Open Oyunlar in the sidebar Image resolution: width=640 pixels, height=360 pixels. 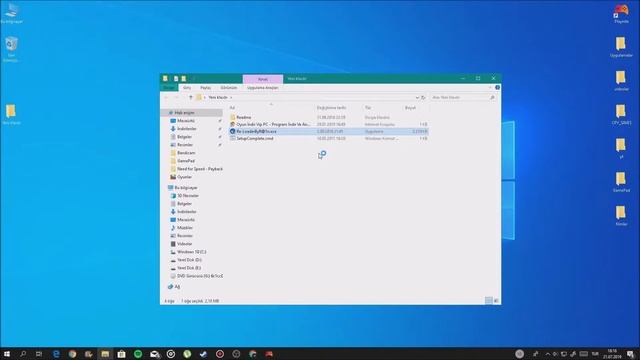(184, 177)
